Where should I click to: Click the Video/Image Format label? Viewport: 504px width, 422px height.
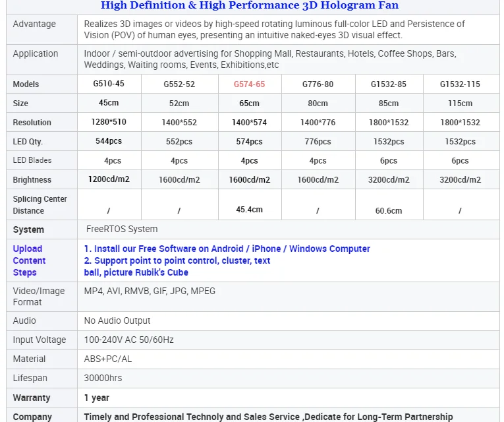(39, 297)
